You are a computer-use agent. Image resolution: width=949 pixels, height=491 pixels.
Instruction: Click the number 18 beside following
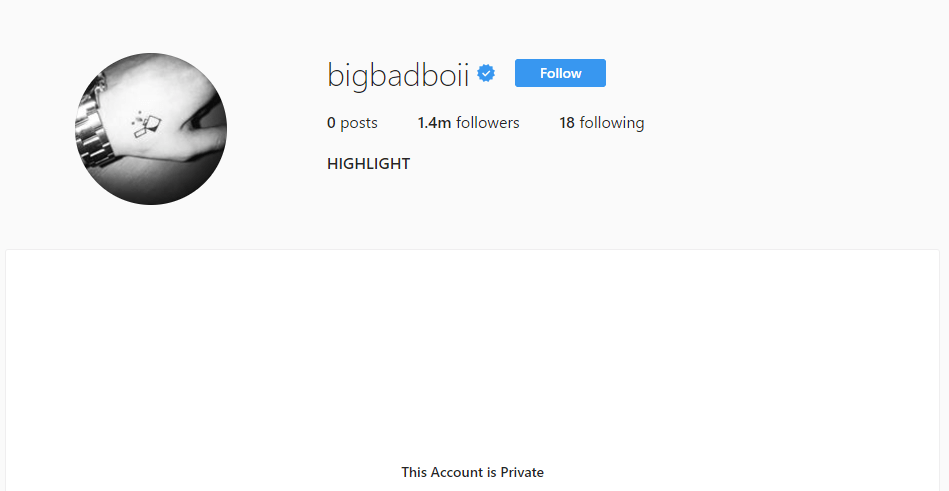pos(567,123)
